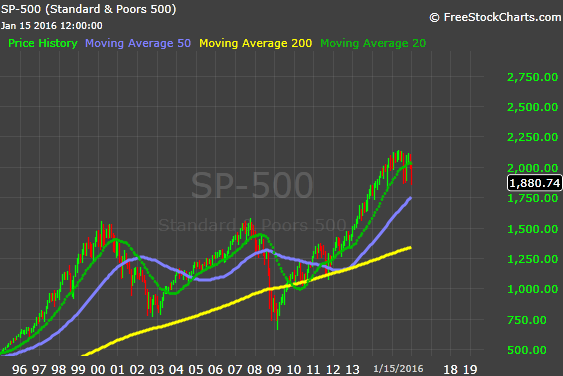
Task: Click the right end of purple 50 average line
Action: point(410,198)
